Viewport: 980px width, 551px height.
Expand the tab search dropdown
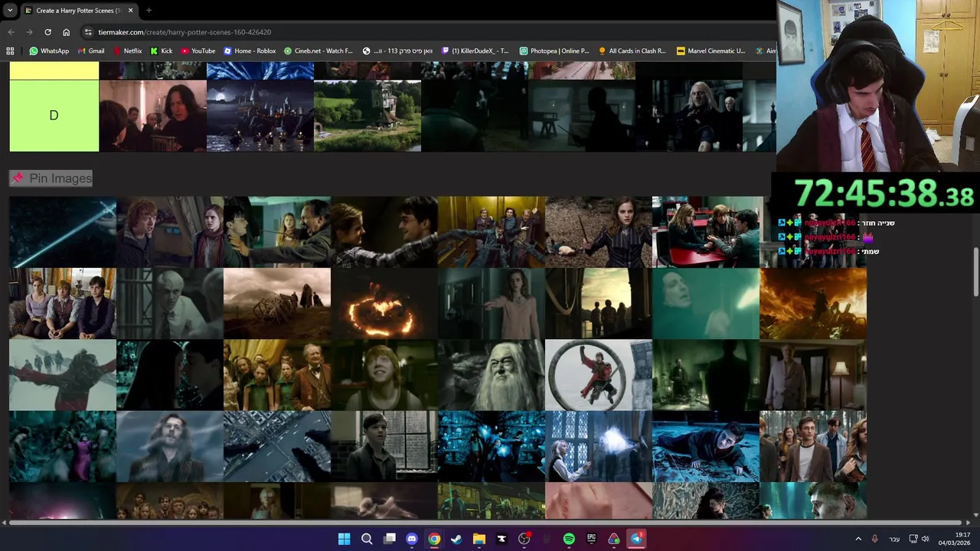tap(9, 11)
